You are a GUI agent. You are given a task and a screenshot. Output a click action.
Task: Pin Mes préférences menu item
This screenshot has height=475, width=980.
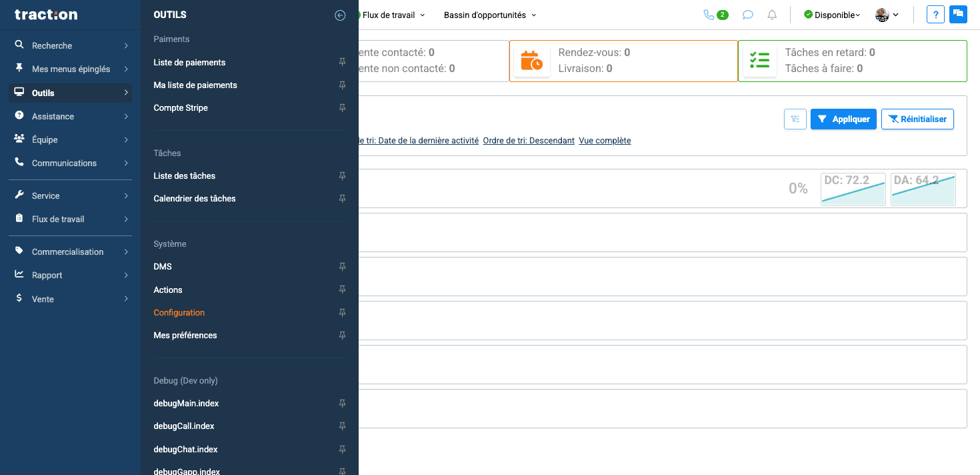pos(342,335)
